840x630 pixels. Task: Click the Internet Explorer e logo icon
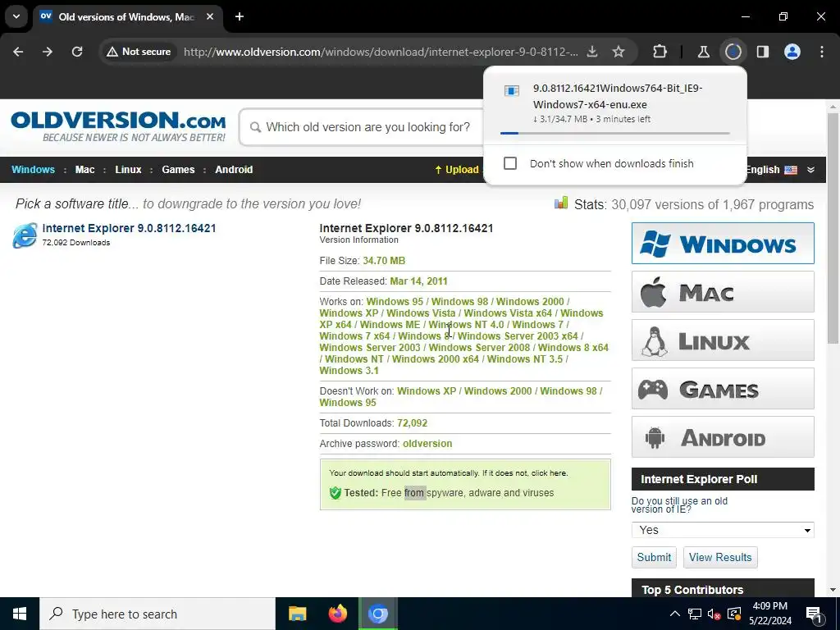[x=25, y=235]
